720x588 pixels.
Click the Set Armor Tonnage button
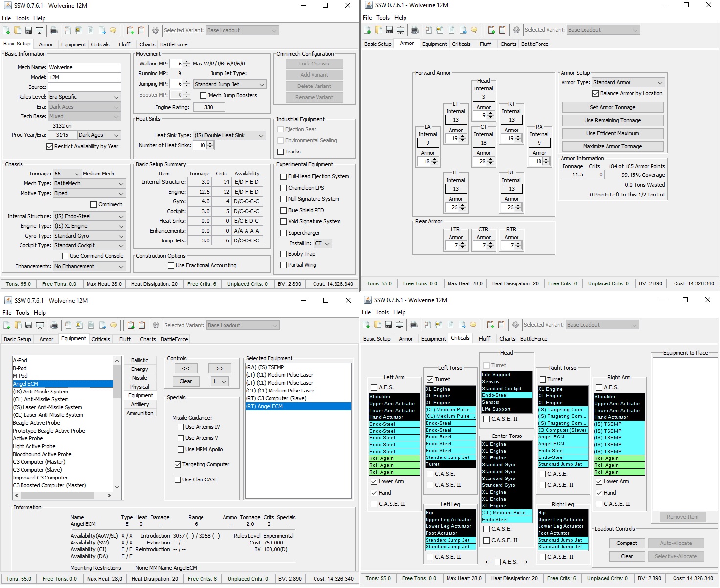pyautogui.click(x=612, y=107)
